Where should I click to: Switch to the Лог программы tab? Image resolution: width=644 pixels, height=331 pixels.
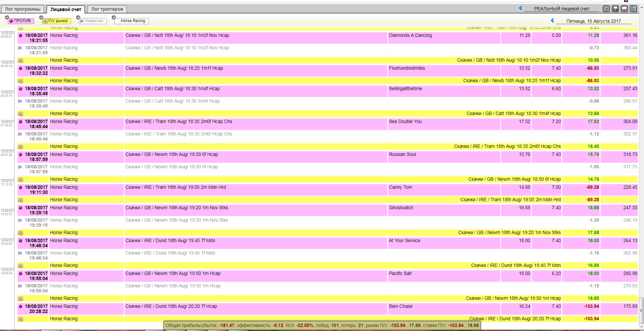[23, 9]
